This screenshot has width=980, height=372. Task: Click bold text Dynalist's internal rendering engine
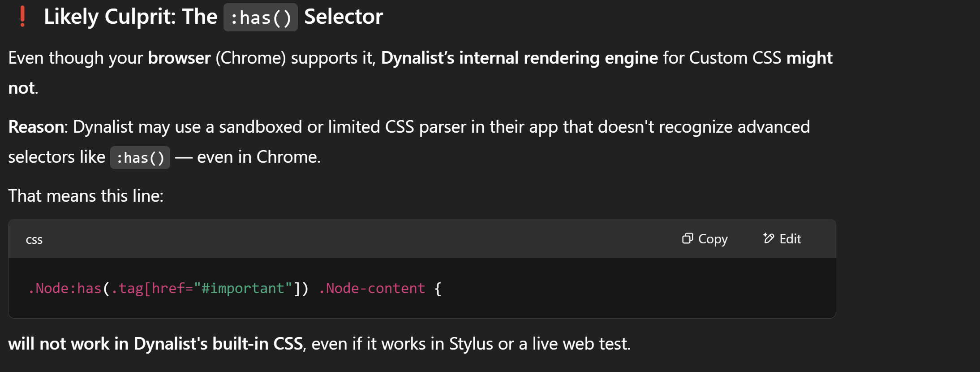click(x=520, y=58)
